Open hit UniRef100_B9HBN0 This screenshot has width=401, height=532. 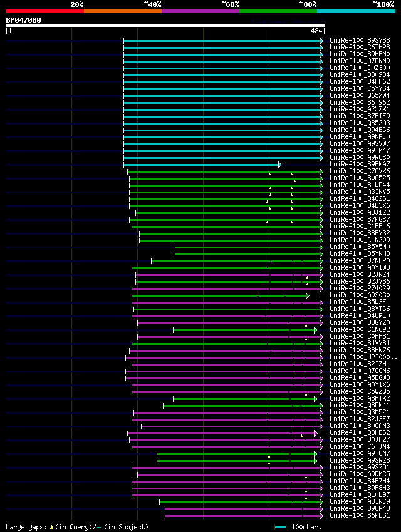coord(360,54)
